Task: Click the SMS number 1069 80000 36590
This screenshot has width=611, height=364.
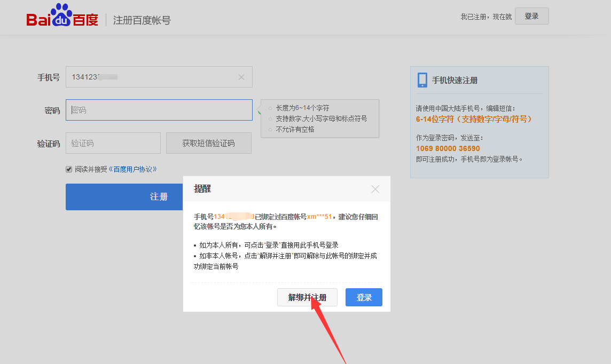Action: [x=448, y=148]
